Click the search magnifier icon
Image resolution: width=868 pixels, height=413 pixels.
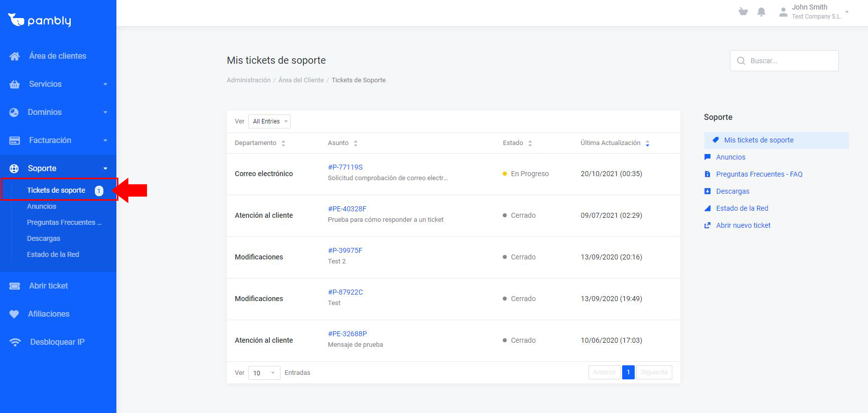pos(741,61)
